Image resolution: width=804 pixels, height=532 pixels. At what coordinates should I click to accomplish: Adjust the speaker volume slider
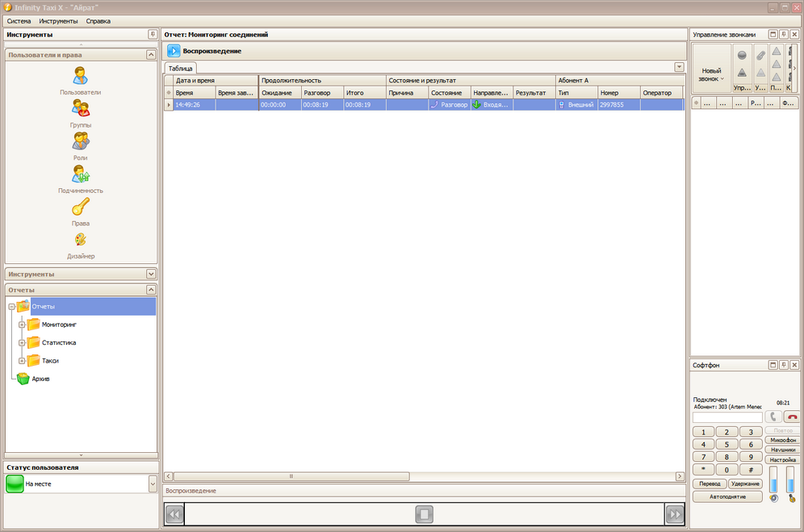coord(773,480)
